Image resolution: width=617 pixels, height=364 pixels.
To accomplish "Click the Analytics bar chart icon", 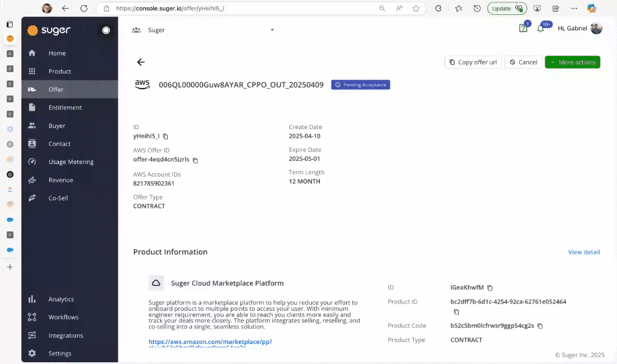I will (32, 299).
